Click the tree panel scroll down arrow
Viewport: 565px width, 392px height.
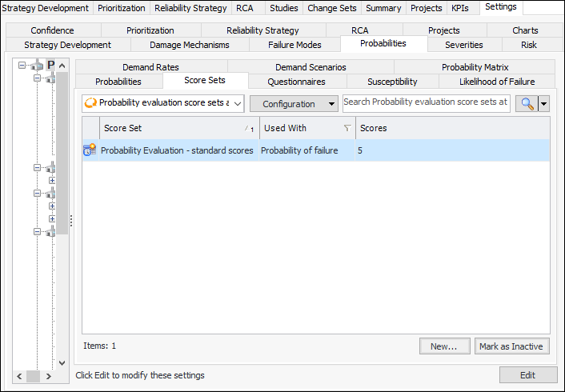click(62, 363)
